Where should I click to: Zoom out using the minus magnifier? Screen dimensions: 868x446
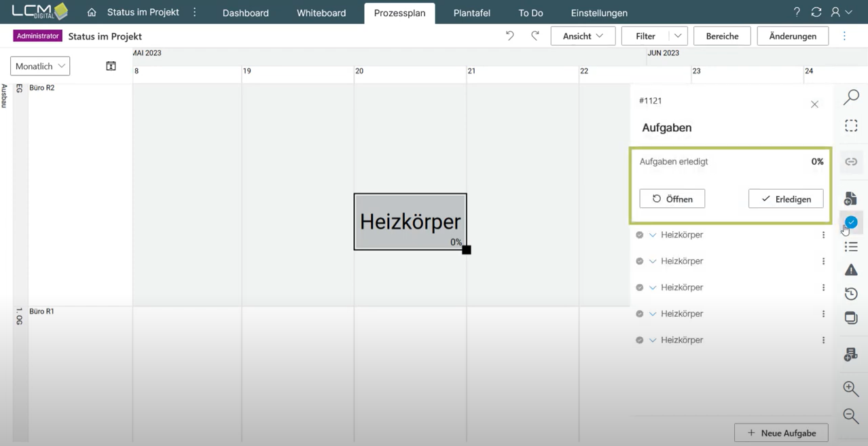coord(850,415)
